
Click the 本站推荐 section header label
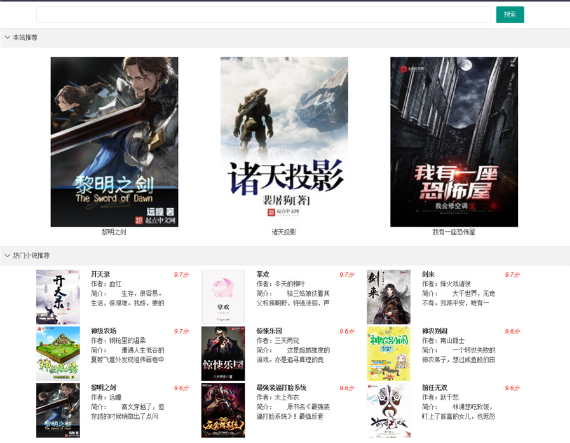tap(25, 37)
